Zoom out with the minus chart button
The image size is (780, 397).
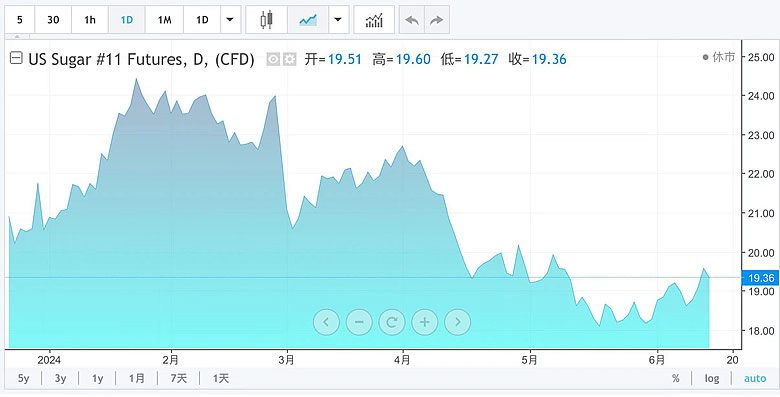tap(359, 322)
